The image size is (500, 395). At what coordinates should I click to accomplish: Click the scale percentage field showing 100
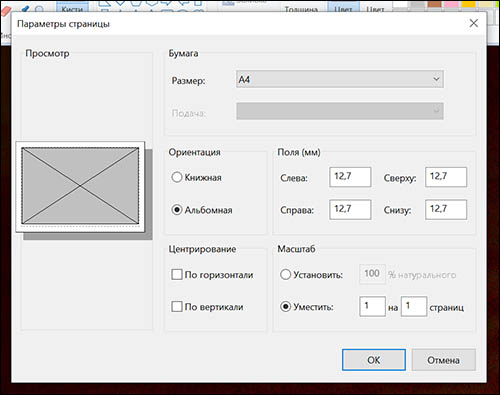(x=372, y=274)
